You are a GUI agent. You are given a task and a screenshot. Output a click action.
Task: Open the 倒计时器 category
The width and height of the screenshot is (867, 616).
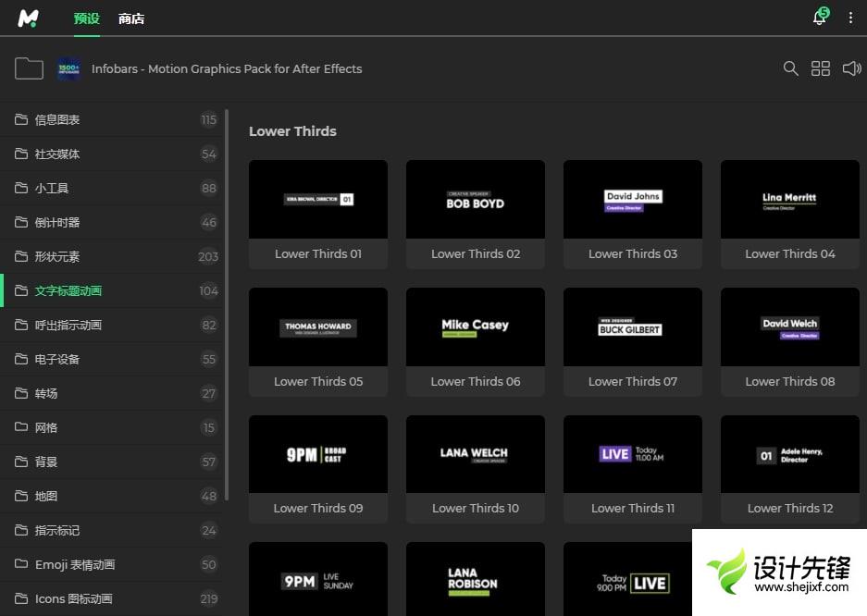click(57, 222)
